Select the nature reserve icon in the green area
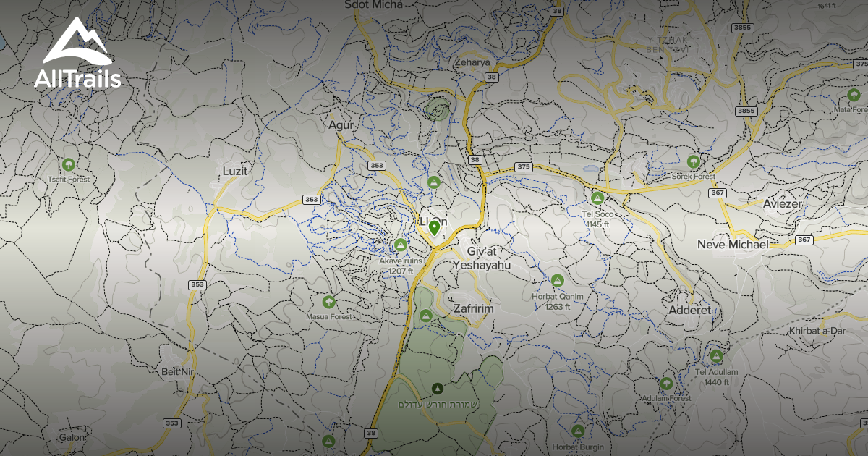868x456 pixels. tap(436, 388)
